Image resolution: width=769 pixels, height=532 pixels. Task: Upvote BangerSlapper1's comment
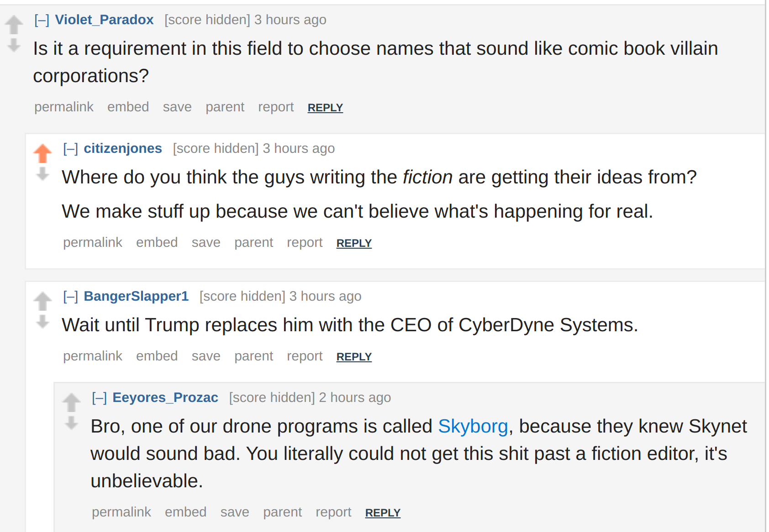pos(43,301)
